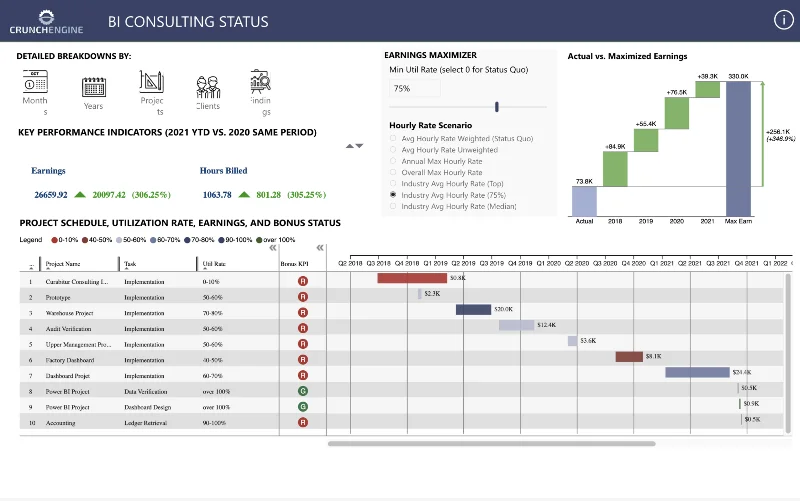Viewport: 800px width, 501px height.
Task: Click the 0-10% red legend swatch
Action: click(55, 240)
